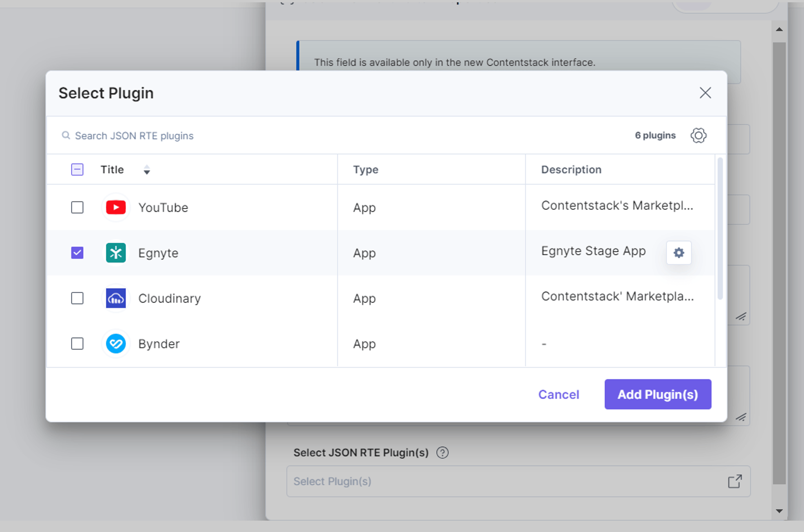Click the Title column header
Image resolution: width=804 pixels, height=532 pixels.
pyautogui.click(x=112, y=169)
